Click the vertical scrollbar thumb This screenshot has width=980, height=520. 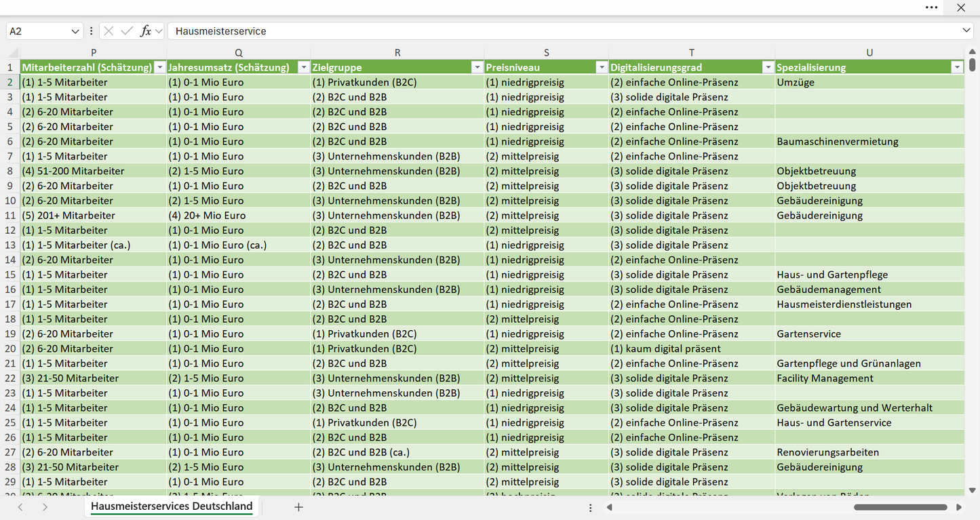click(x=972, y=65)
